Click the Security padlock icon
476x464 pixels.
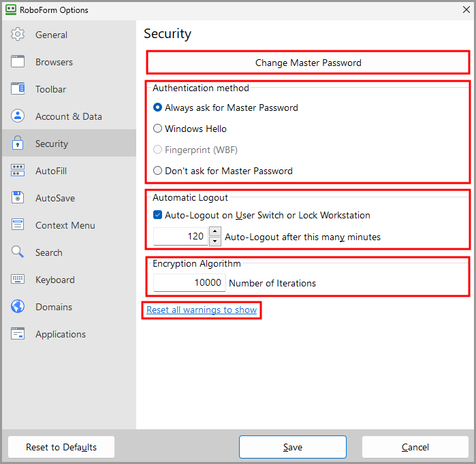[x=18, y=143]
